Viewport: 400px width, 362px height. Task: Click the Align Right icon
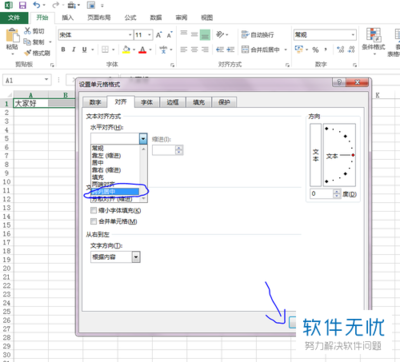click(x=205, y=50)
